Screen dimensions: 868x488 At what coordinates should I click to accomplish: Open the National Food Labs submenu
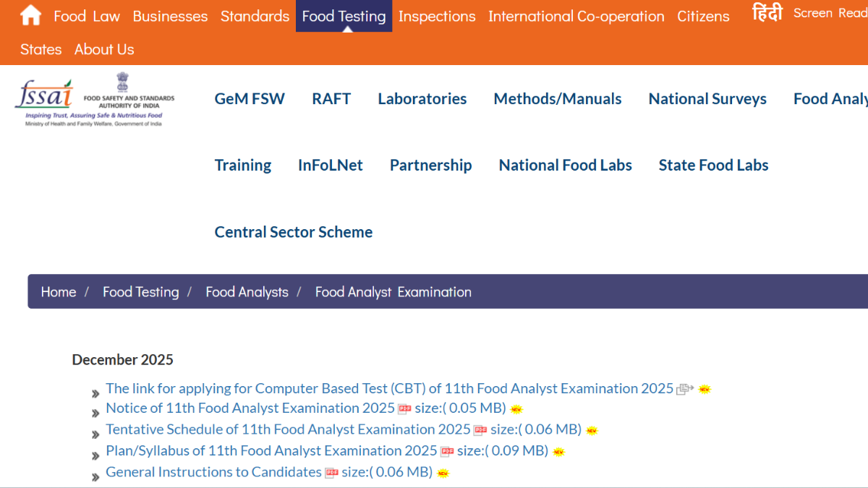[x=565, y=166]
